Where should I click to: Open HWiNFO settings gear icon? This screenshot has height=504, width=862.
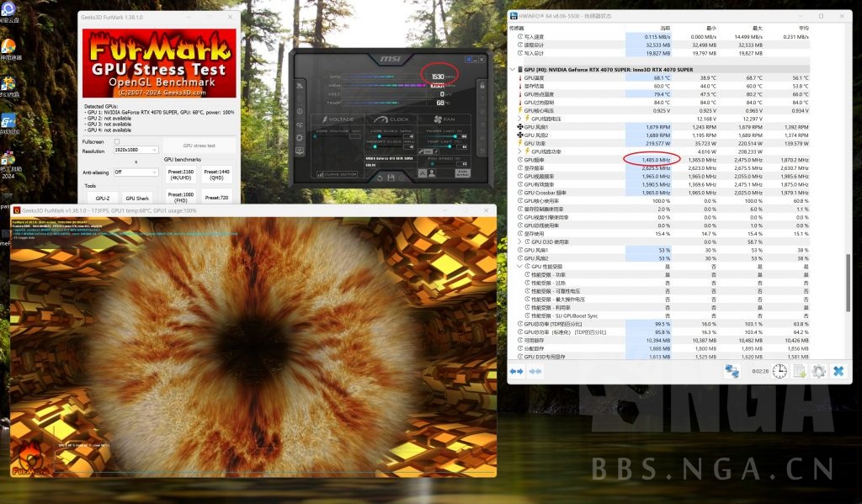(817, 371)
